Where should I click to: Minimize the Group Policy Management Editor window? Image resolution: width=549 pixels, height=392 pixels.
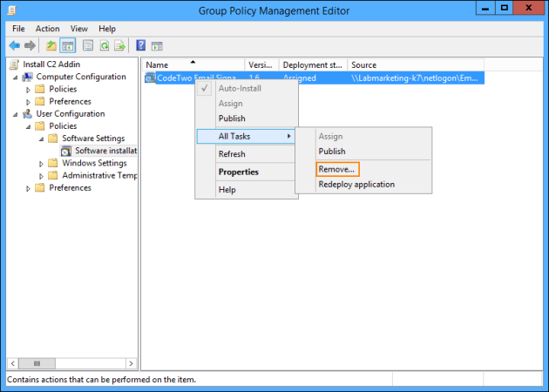[x=485, y=9]
